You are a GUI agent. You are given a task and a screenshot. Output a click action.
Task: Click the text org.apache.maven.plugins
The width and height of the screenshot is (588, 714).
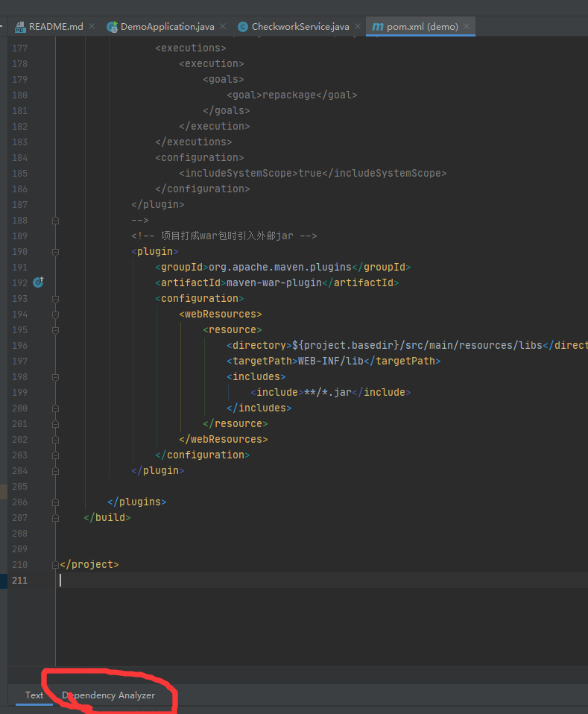[x=280, y=268]
